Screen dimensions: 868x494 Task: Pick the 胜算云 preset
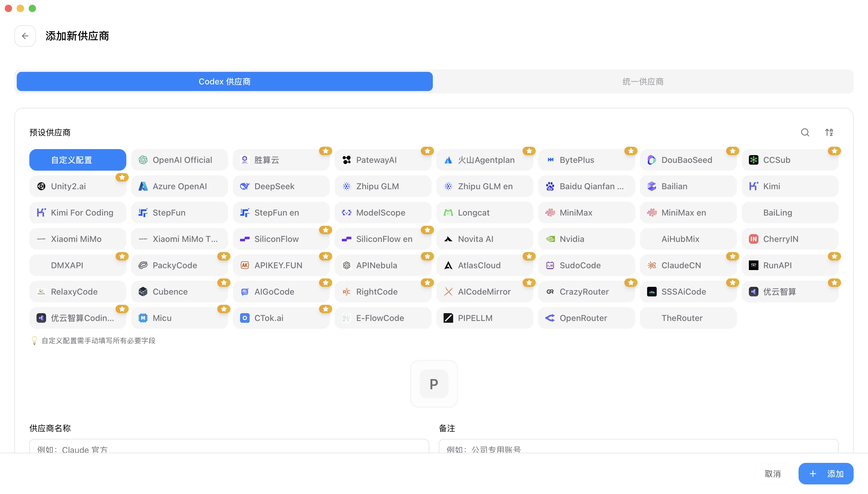pos(281,160)
